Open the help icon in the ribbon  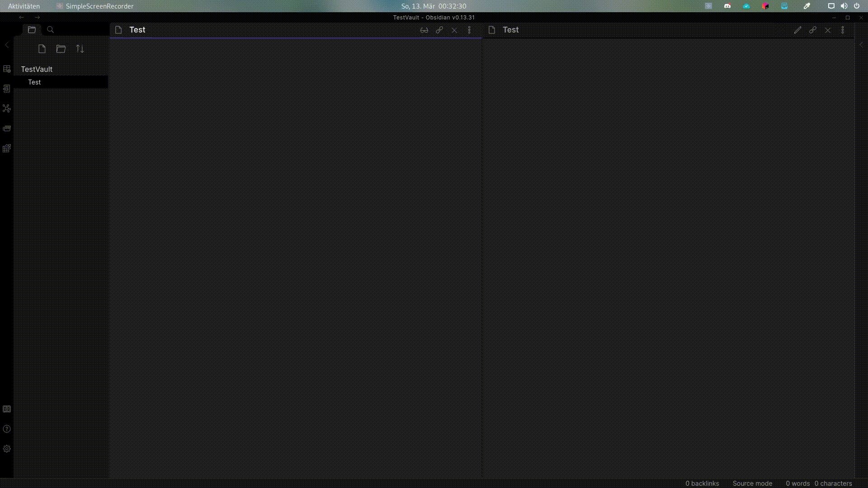(7, 429)
